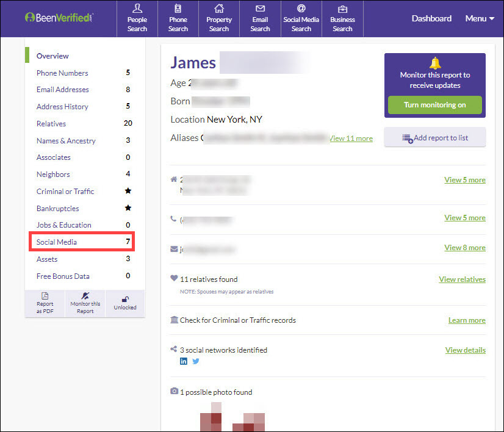Click the 'James' name heading
This screenshot has height=432, width=504.
(193, 62)
